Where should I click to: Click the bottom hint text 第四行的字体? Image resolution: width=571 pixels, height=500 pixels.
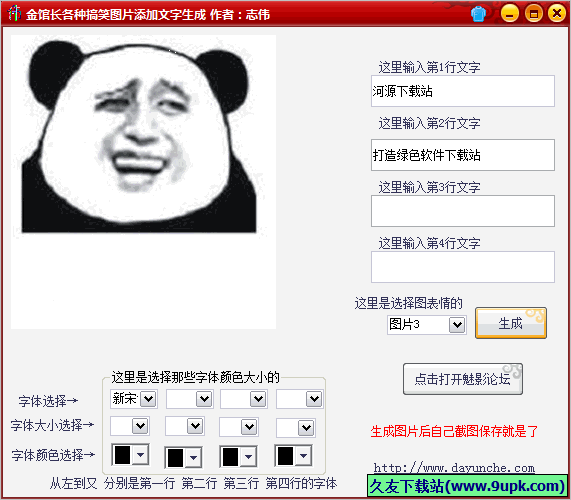click(301, 484)
